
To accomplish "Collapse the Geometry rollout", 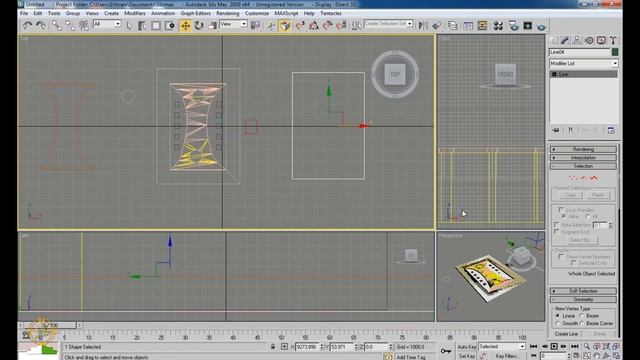I will [x=583, y=300].
